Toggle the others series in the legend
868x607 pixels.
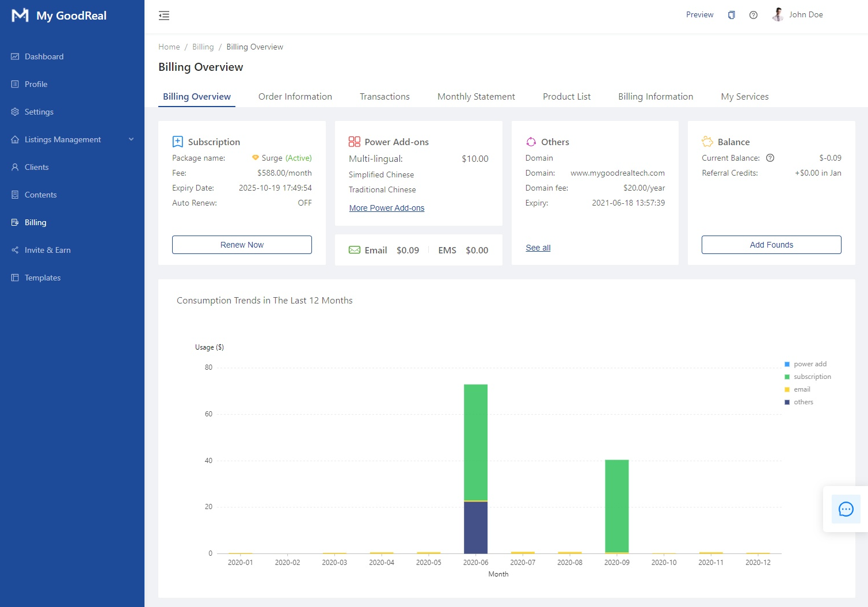800,402
